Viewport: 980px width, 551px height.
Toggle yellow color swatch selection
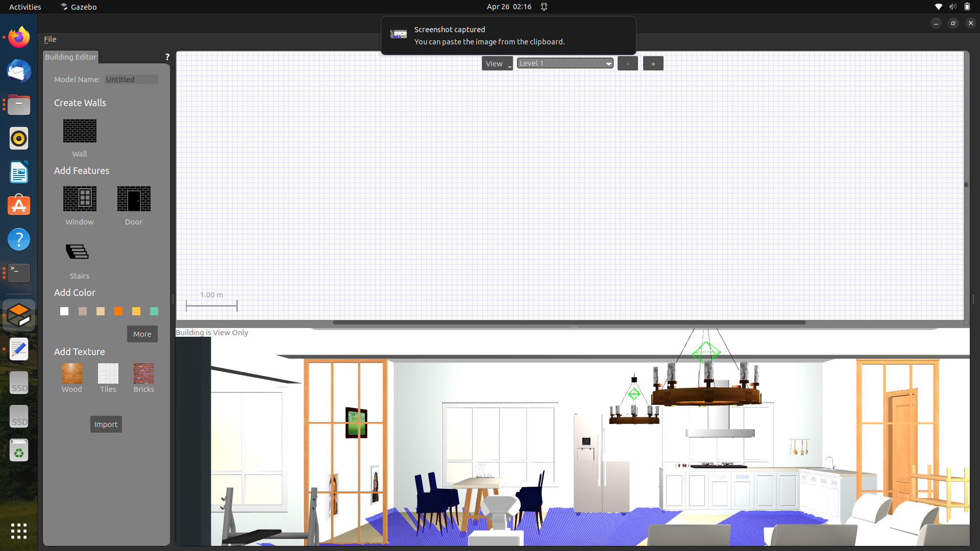pos(136,311)
